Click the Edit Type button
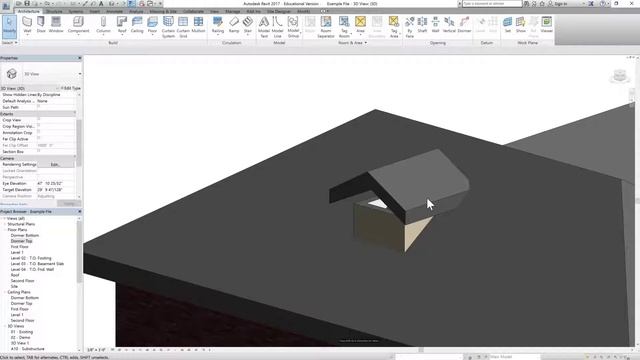Viewport: 640px width, 360px height. point(71,88)
